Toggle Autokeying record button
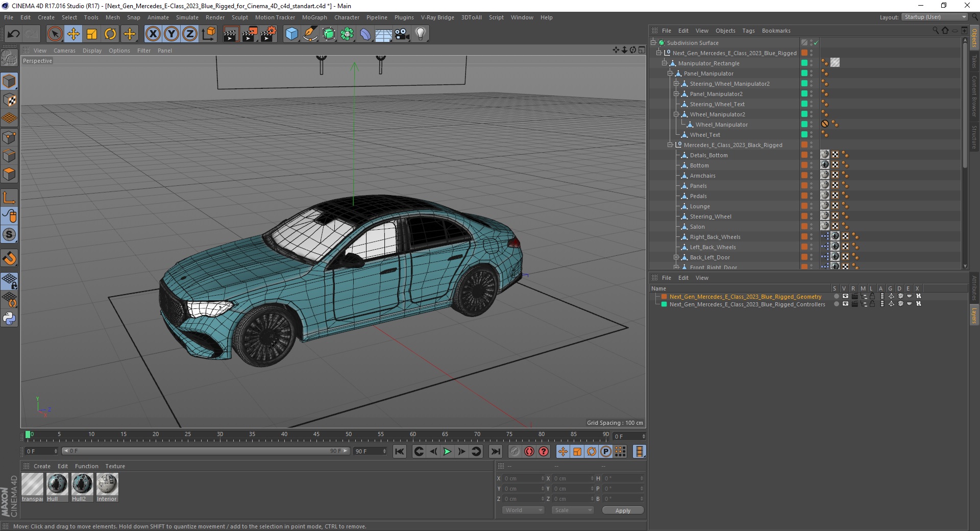 click(529, 451)
